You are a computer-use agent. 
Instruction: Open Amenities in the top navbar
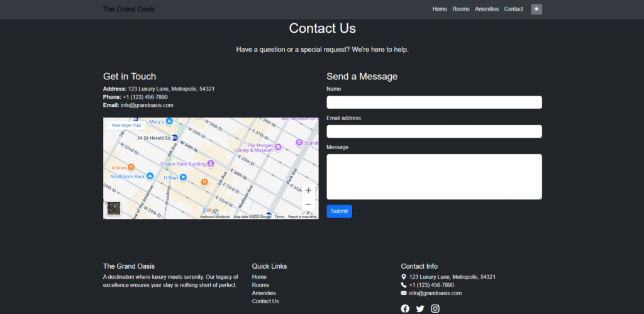tap(487, 9)
